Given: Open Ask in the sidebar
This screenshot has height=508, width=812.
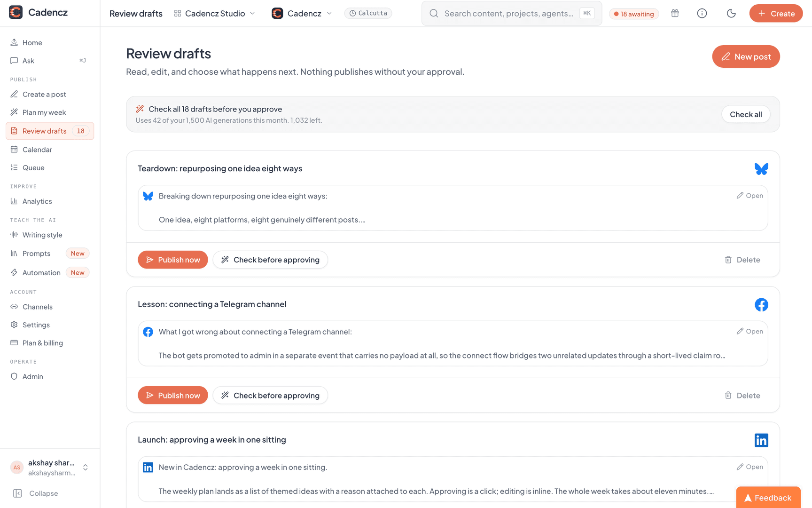Looking at the screenshot, I should 50,61.
